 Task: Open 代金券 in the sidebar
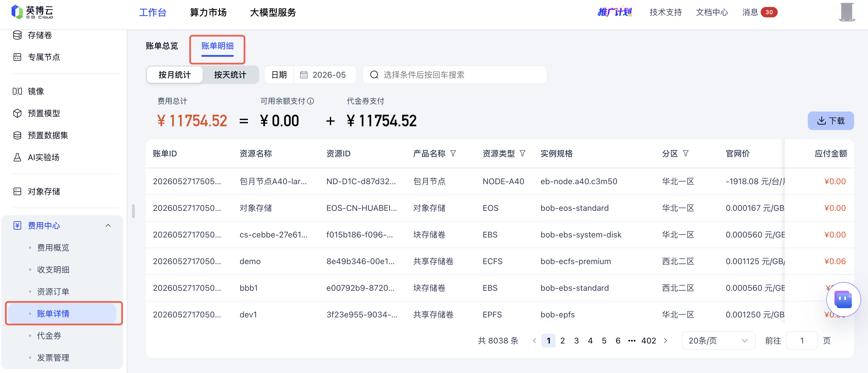pyautogui.click(x=49, y=336)
